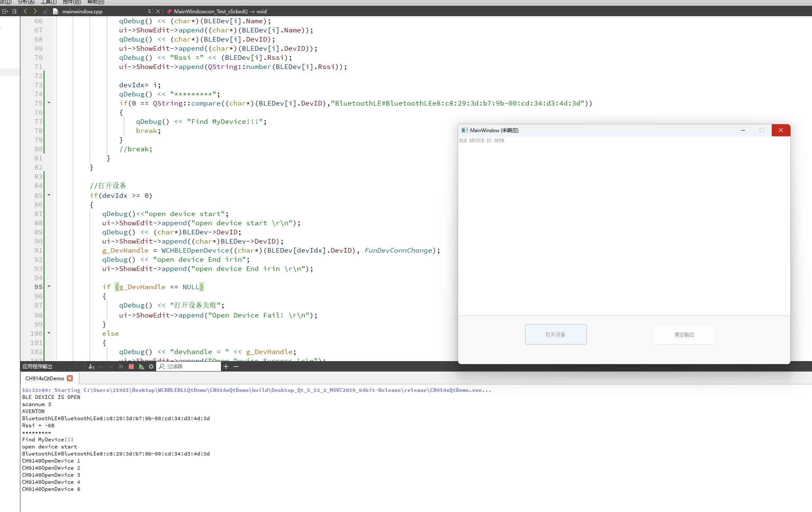The width and height of the screenshot is (812, 512).
Task: Stop the running application with red square
Action: (x=131, y=367)
